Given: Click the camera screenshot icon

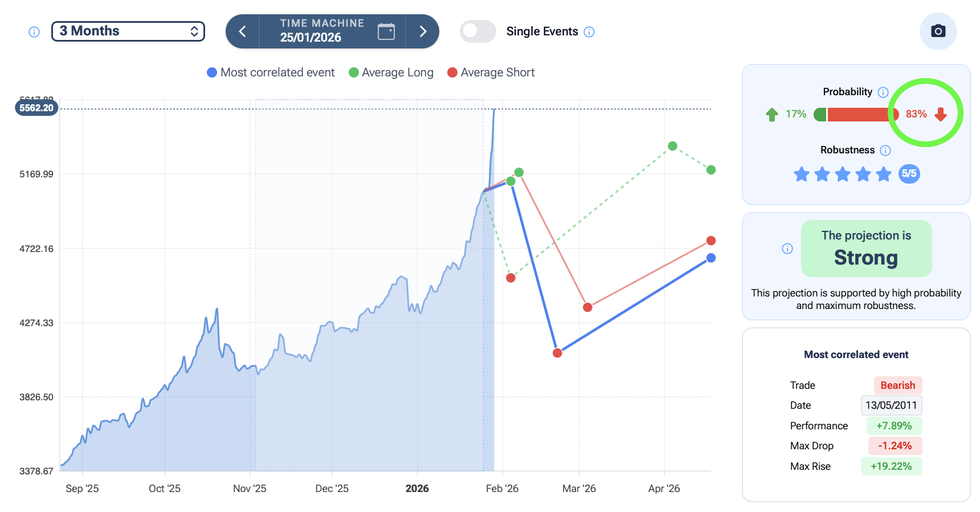Looking at the screenshot, I should [938, 31].
